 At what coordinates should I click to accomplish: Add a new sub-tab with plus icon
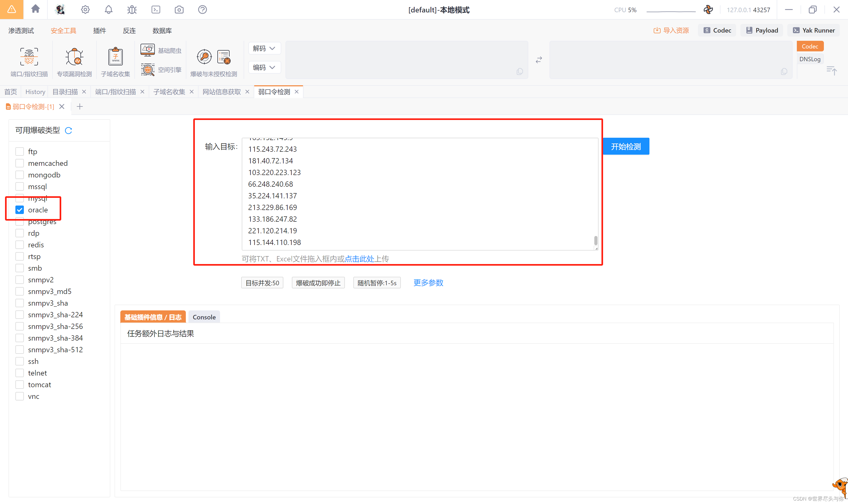80,107
